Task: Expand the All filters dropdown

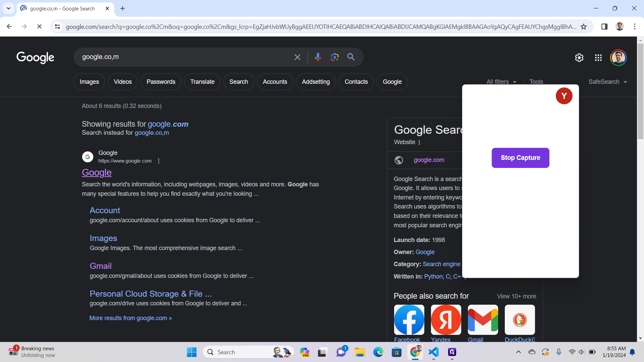Action: (x=501, y=82)
